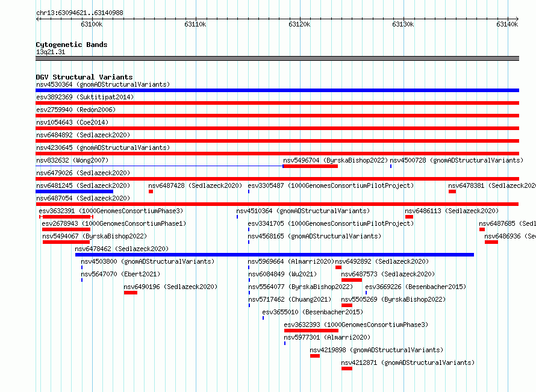Click the 63120k ruler position
536x392 pixels.
[299, 25]
